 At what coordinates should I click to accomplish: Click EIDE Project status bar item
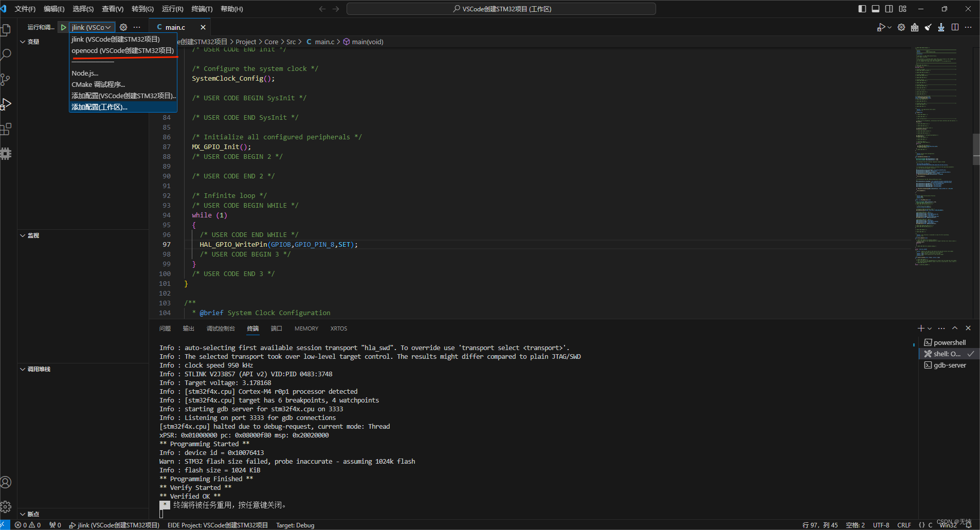click(217, 525)
